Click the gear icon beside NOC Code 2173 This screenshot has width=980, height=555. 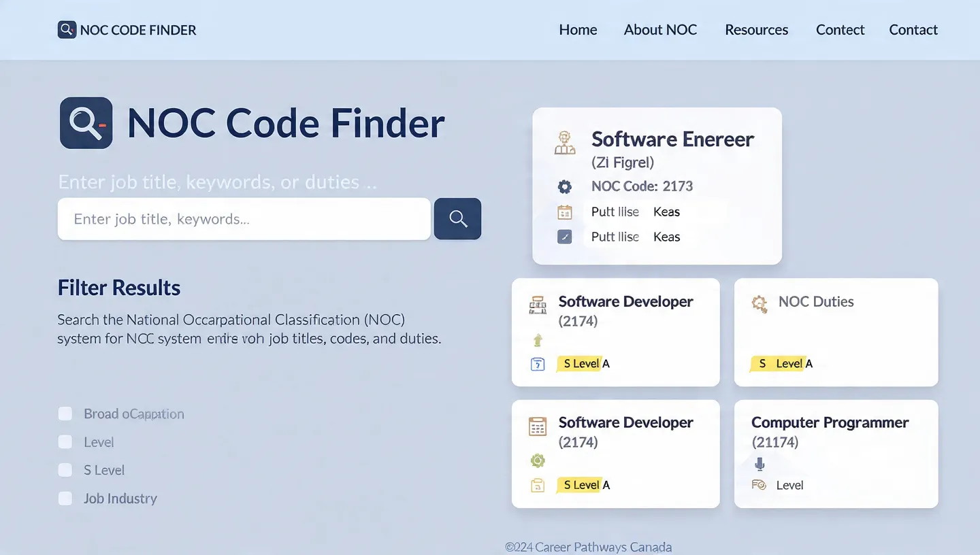tap(564, 187)
